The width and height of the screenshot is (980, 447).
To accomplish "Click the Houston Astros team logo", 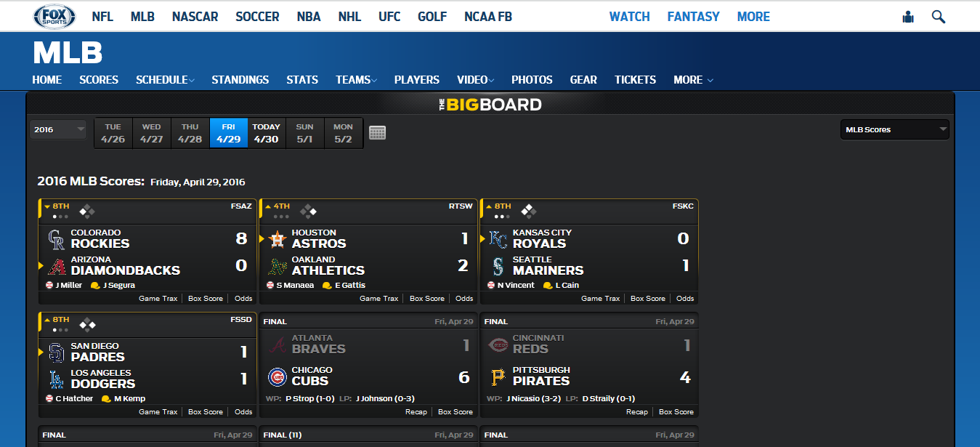I will click(x=278, y=238).
